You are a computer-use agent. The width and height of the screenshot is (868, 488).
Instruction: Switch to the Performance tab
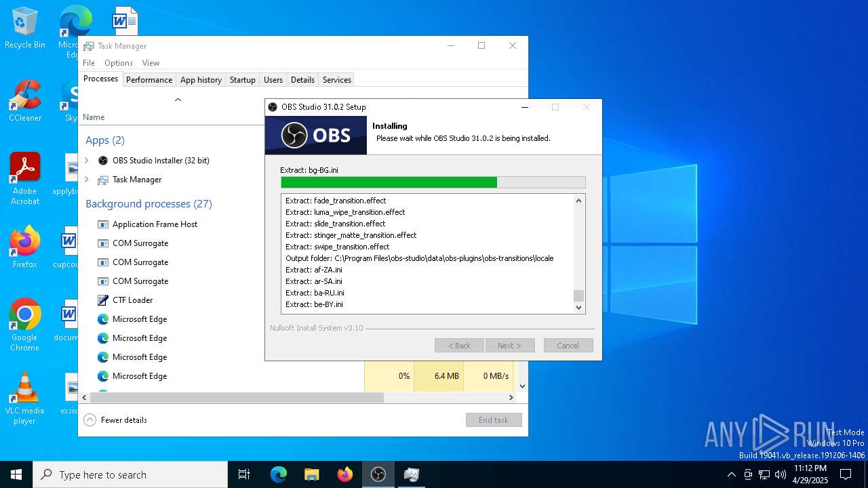tap(149, 80)
